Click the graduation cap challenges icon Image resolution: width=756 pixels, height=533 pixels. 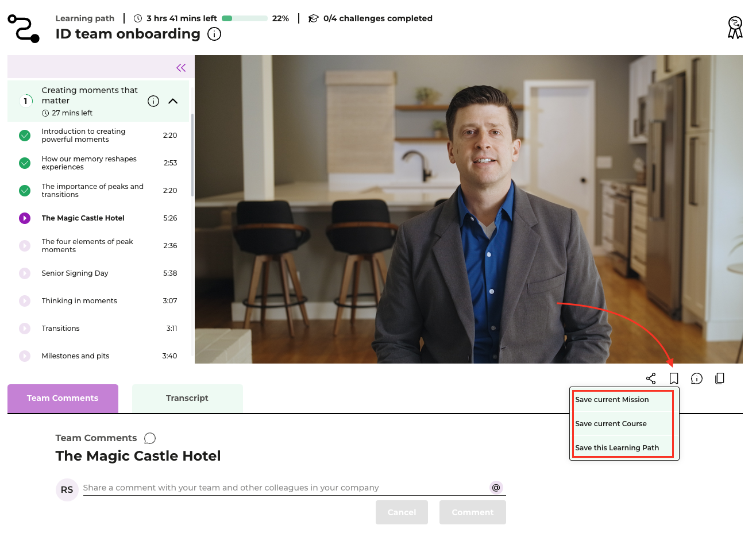click(314, 18)
